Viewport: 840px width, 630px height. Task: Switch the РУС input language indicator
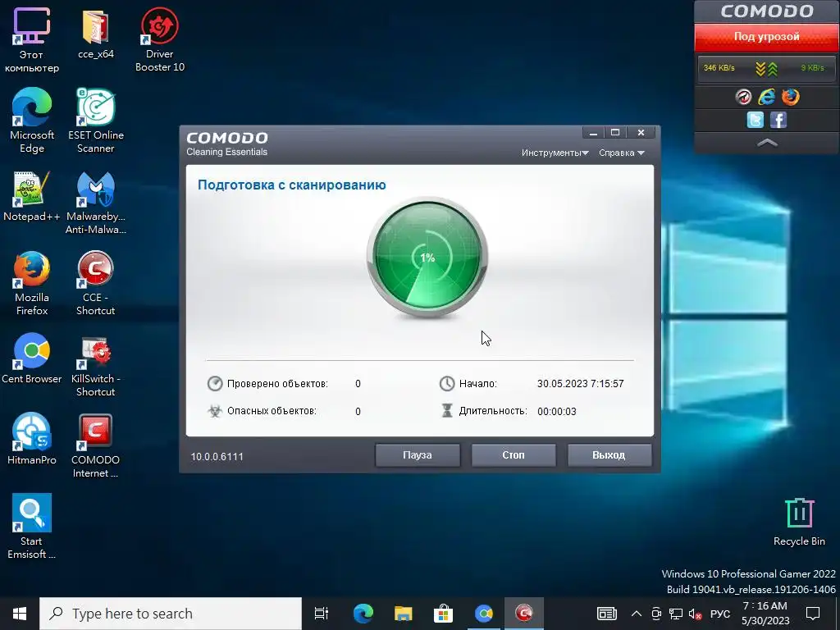coord(720,614)
